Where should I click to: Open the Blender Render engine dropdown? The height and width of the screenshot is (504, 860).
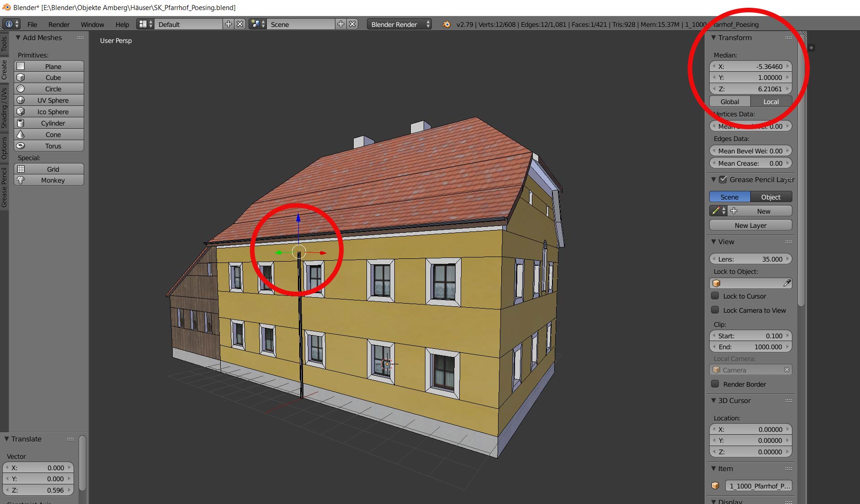coord(399,24)
